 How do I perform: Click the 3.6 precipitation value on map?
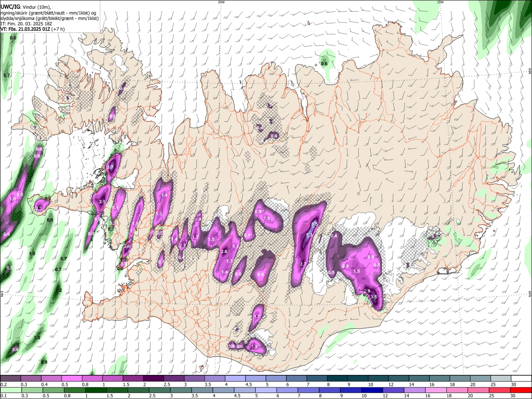(127, 246)
